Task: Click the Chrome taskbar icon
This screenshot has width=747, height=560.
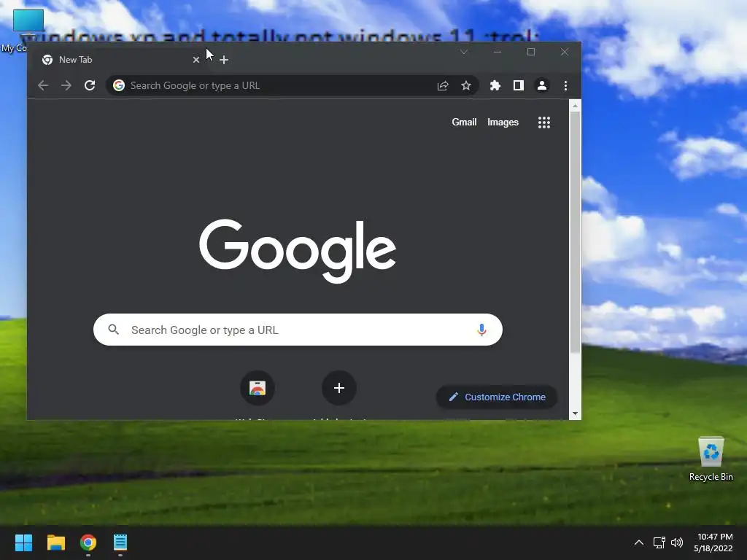Action: point(88,542)
